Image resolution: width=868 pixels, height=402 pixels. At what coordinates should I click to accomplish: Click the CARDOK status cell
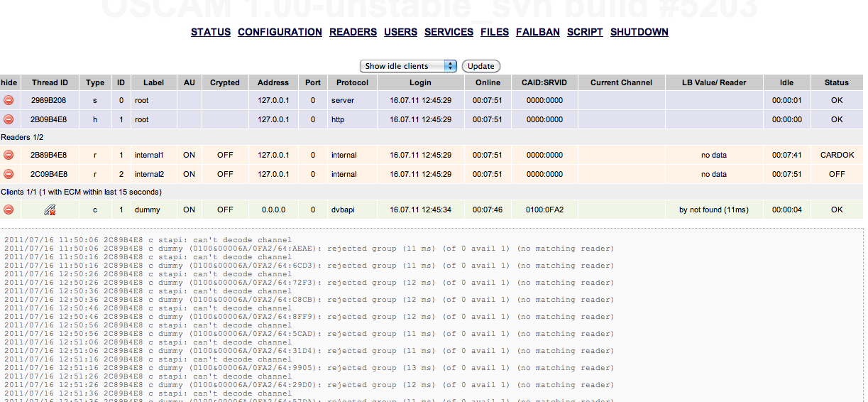click(837, 155)
